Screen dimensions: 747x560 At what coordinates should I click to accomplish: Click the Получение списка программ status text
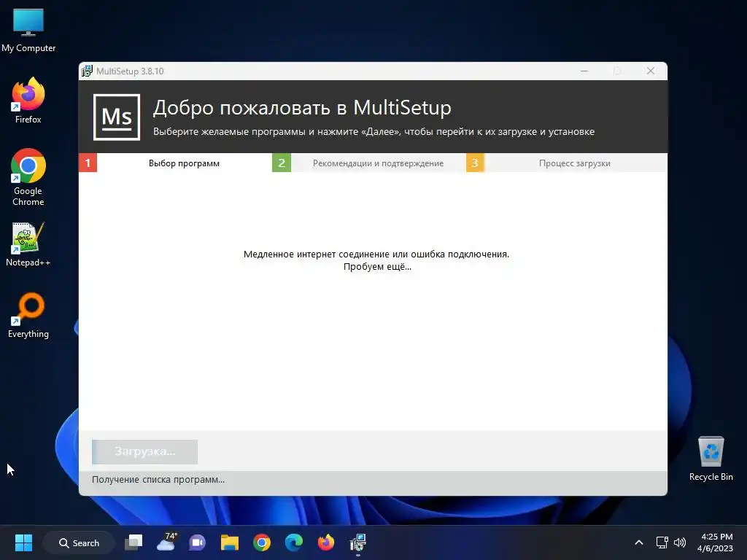coord(158,480)
